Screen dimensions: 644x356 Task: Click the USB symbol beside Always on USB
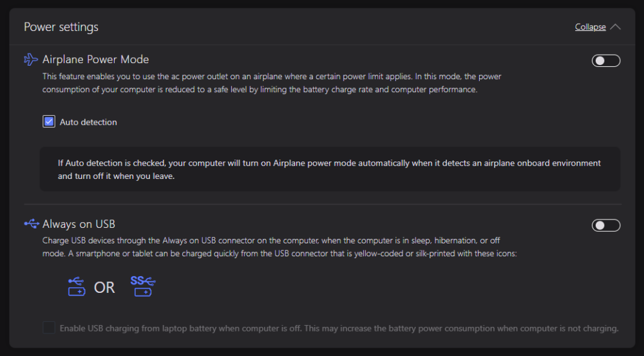coord(31,224)
